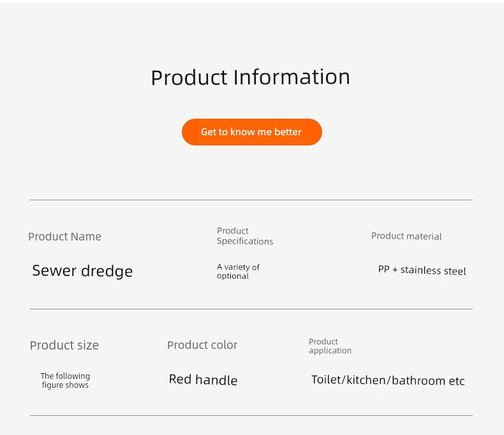The width and height of the screenshot is (504, 435).
Task: Click the 'PP + stainless steel' value
Action: coord(422,270)
